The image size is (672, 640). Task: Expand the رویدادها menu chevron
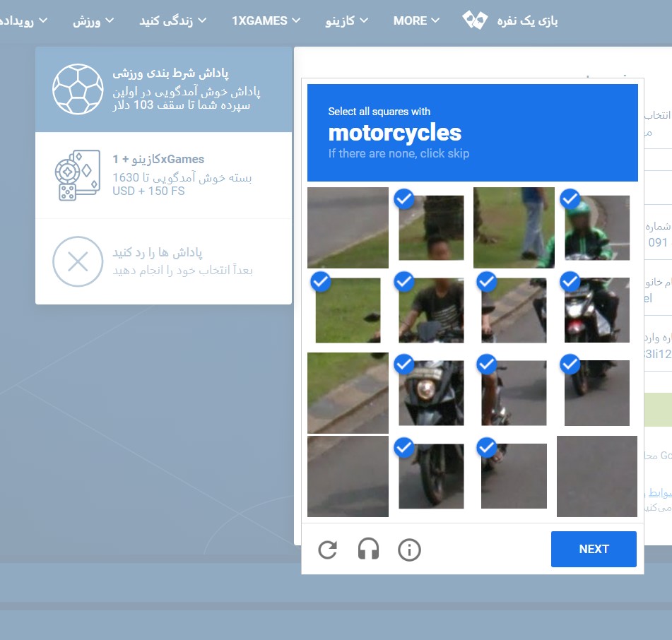[x=43, y=20]
